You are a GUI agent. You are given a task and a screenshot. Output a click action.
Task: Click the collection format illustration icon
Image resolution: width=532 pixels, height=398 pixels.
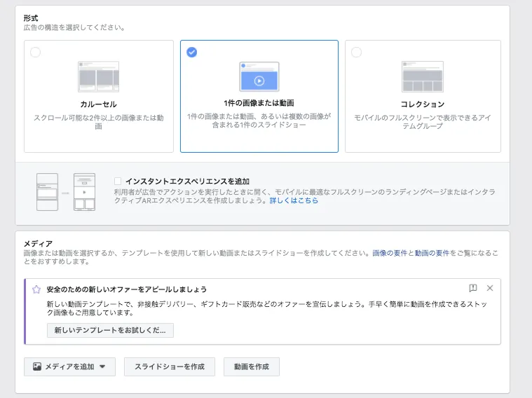(x=423, y=76)
